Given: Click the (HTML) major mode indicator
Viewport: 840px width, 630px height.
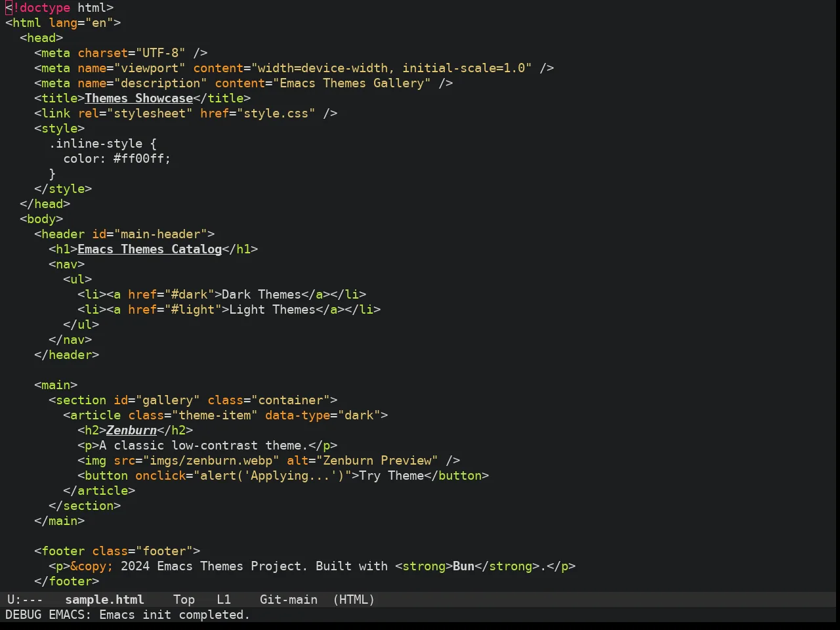Looking at the screenshot, I should point(354,599).
